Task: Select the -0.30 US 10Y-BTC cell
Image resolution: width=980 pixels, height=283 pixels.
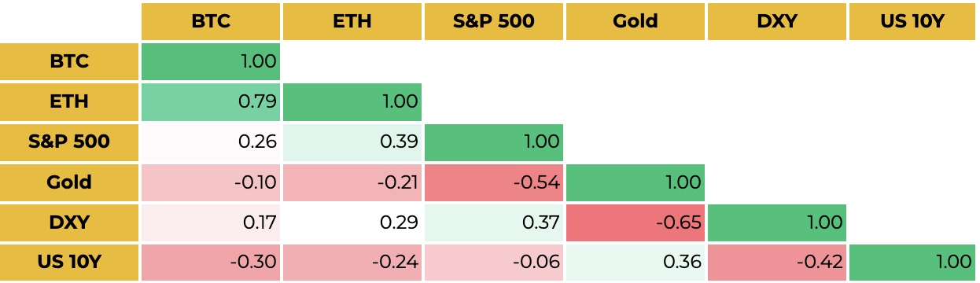Action: click(x=211, y=263)
